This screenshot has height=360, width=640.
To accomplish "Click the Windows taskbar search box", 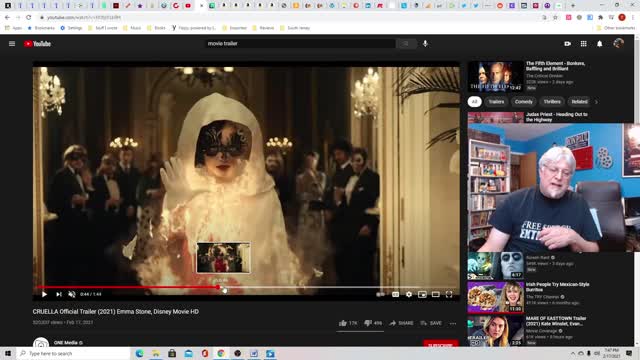I will click(73, 353).
